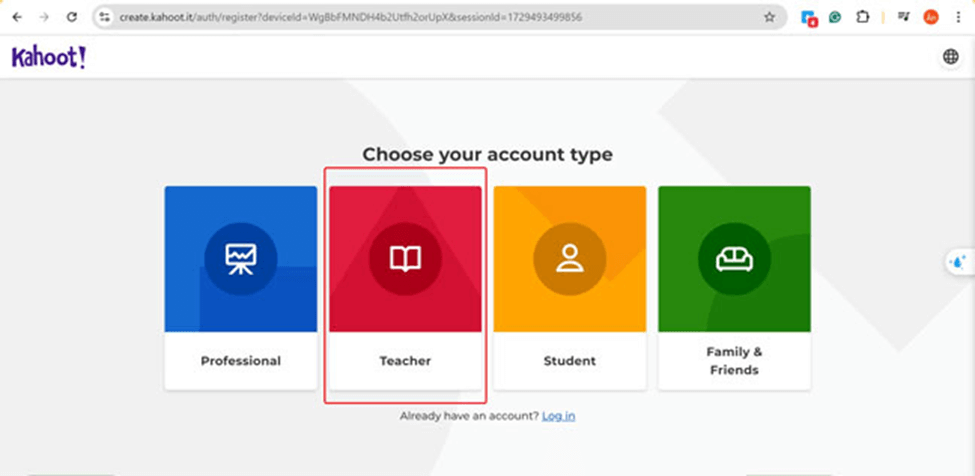975x476 pixels.
Task: Open the Chrome profile avatar
Action: pos(931,17)
